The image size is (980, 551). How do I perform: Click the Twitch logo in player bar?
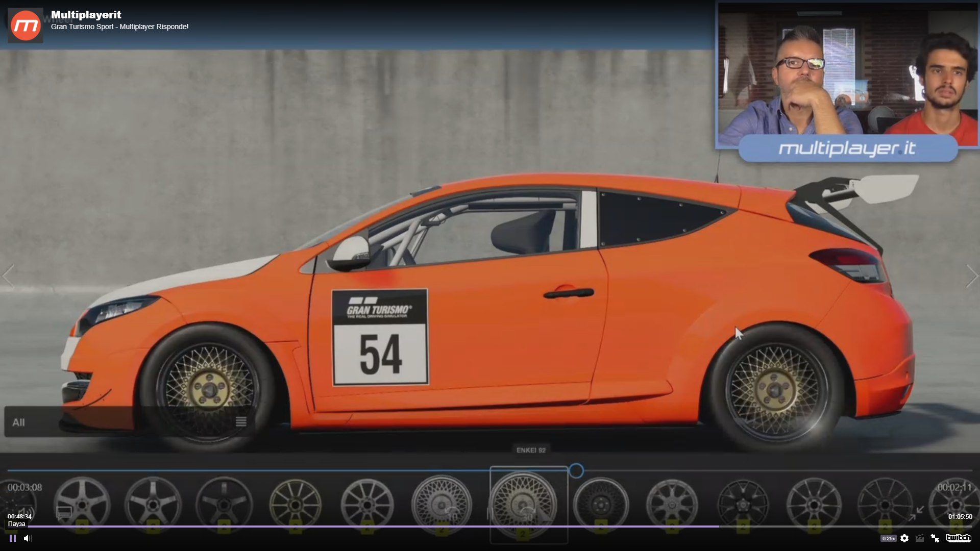959,538
